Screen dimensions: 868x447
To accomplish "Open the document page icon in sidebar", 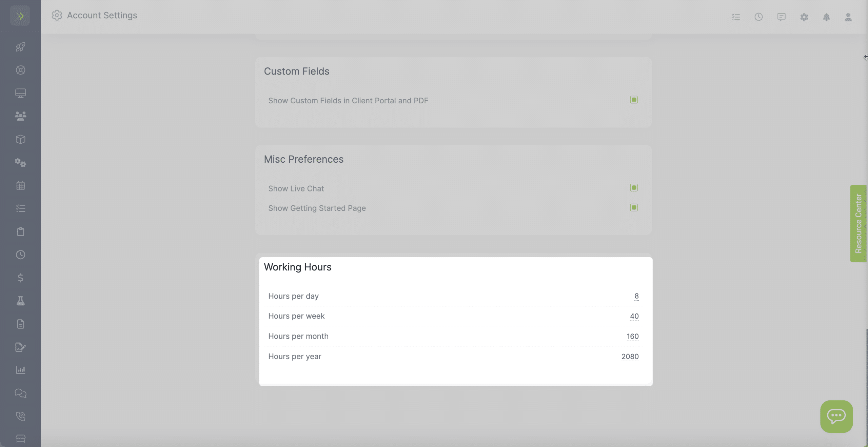I will [20, 324].
